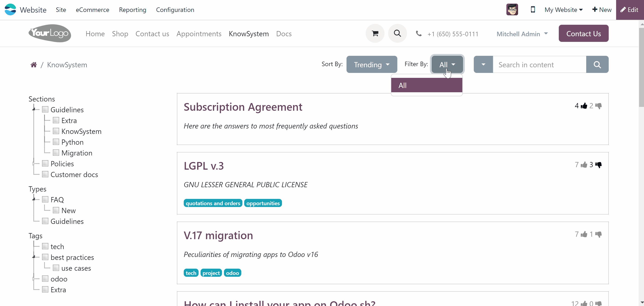Collapse the FAQ type tree node
This screenshot has width=644, height=306.
point(34,199)
